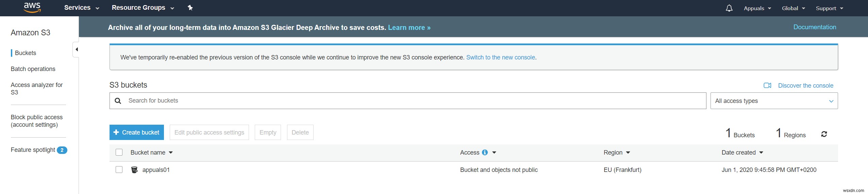Collapse the S3 sidebar with arrow icon

[x=76, y=50]
